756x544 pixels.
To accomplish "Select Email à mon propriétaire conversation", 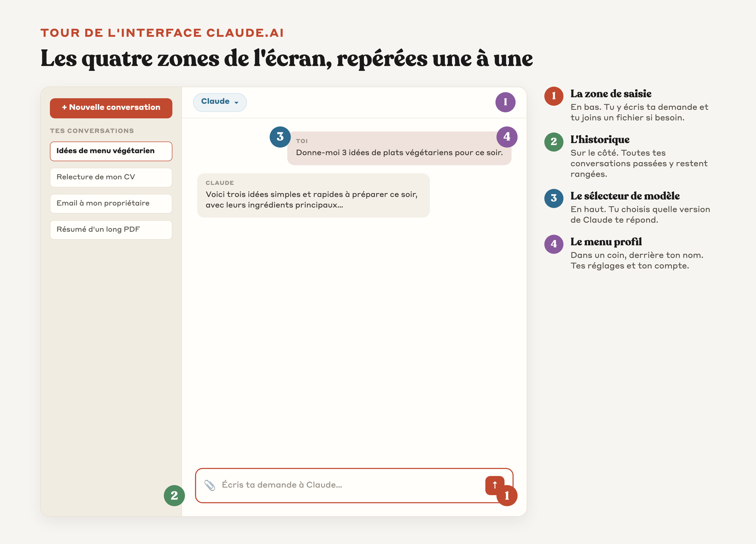I will click(111, 204).
